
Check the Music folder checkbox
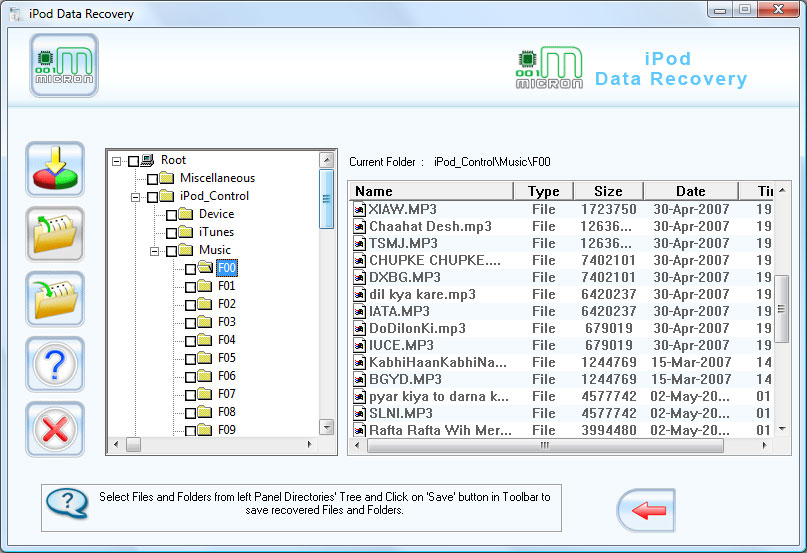[171, 251]
